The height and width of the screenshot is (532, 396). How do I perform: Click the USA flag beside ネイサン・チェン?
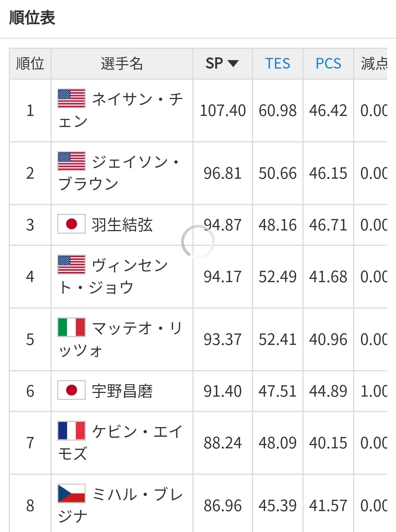point(71,98)
